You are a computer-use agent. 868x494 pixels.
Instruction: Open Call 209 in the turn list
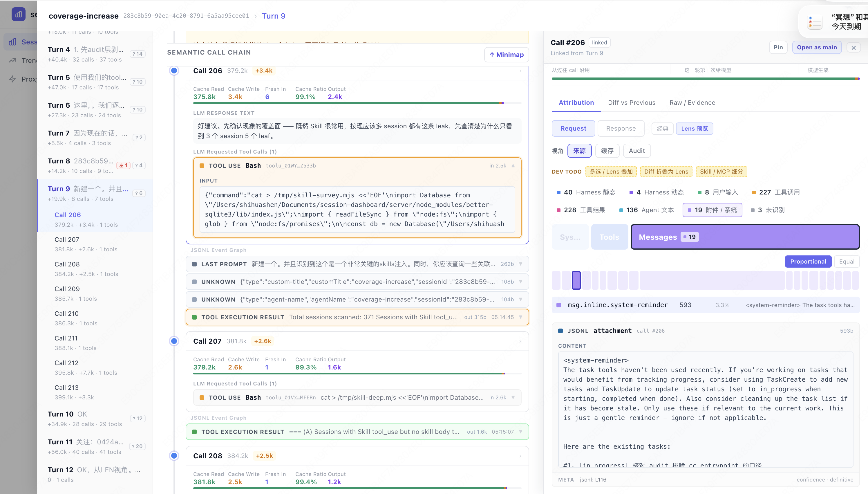(95, 293)
